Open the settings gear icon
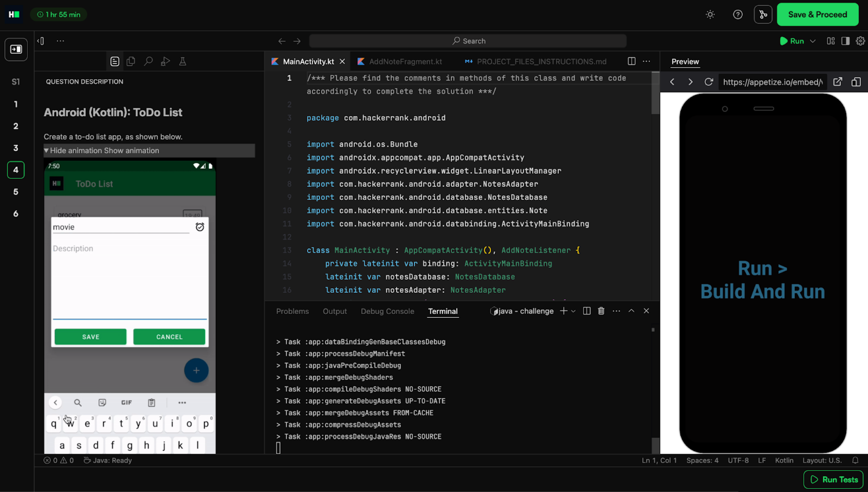This screenshot has height=492, width=868. click(860, 41)
